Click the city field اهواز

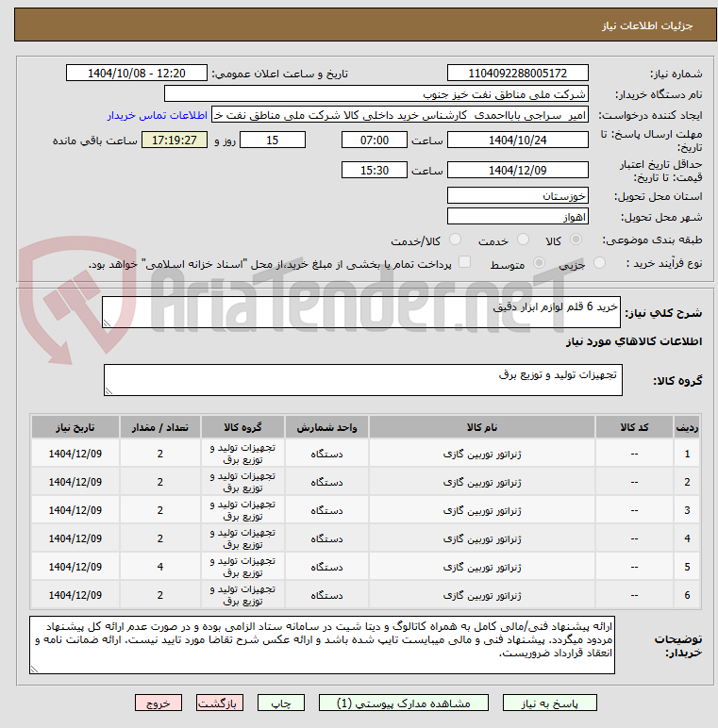[x=517, y=217]
